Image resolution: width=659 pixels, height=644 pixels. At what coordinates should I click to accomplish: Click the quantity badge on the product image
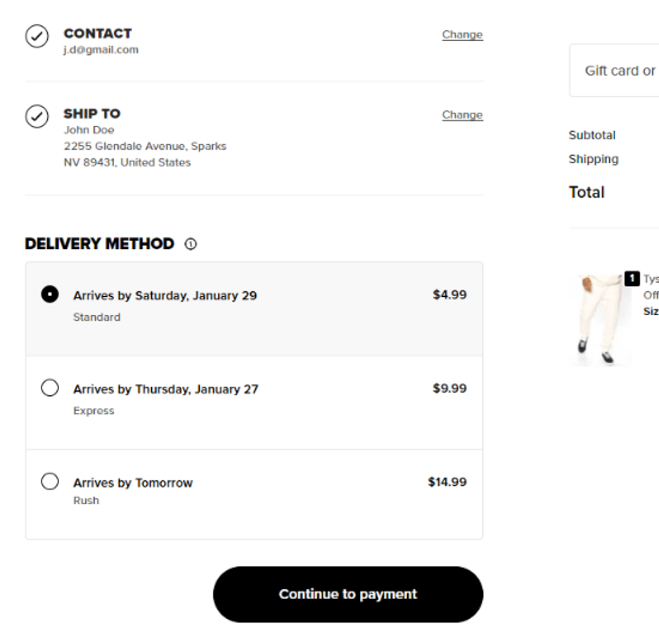632,278
